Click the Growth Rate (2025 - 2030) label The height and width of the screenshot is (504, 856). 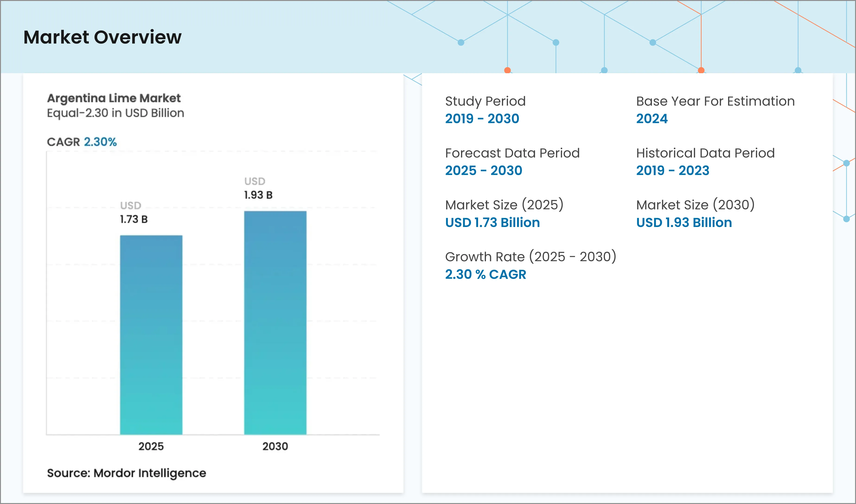click(x=530, y=257)
